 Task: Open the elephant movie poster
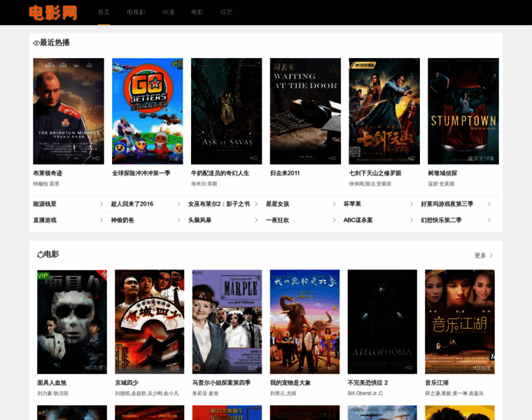304,322
